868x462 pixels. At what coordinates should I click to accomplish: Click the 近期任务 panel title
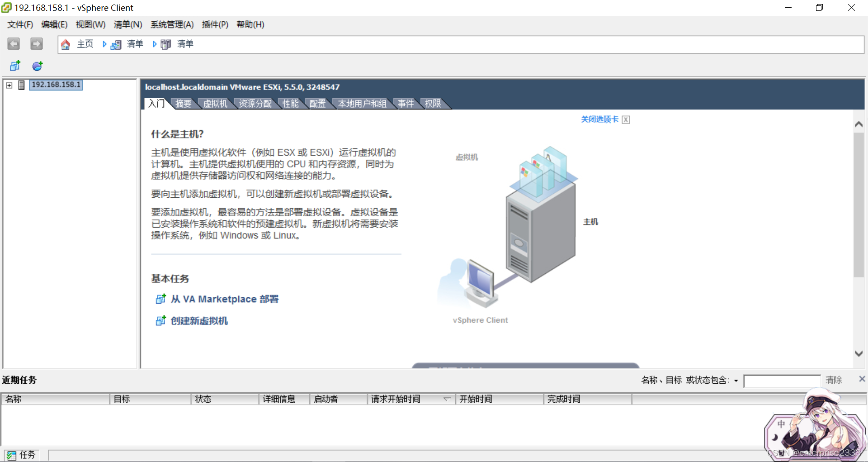click(x=19, y=380)
